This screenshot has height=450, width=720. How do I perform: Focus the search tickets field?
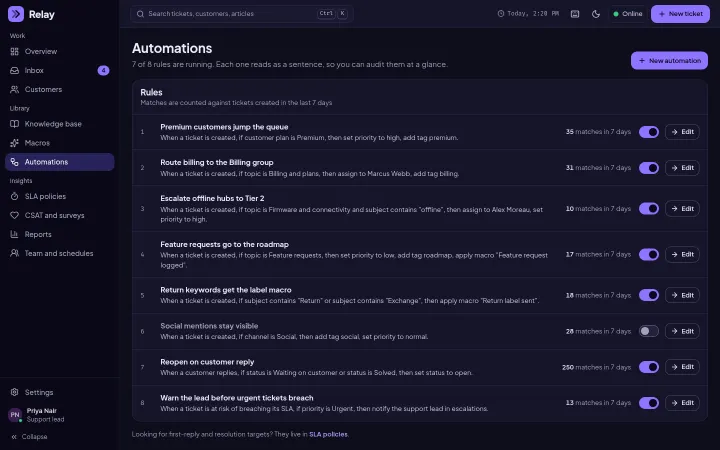(x=242, y=14)
